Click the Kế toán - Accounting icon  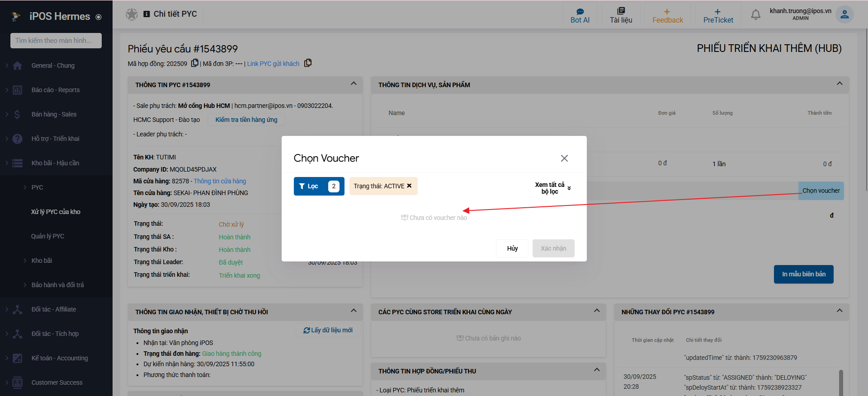[x=18, y=358]
